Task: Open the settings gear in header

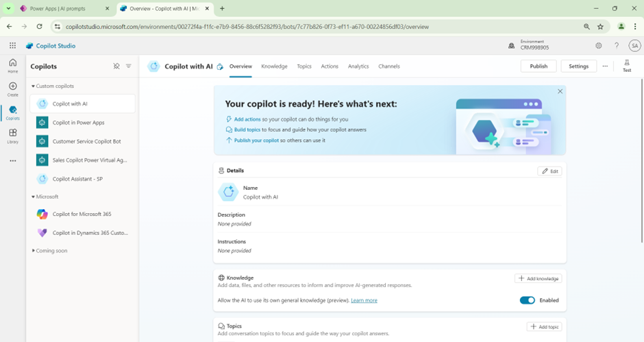Action: 598,46
